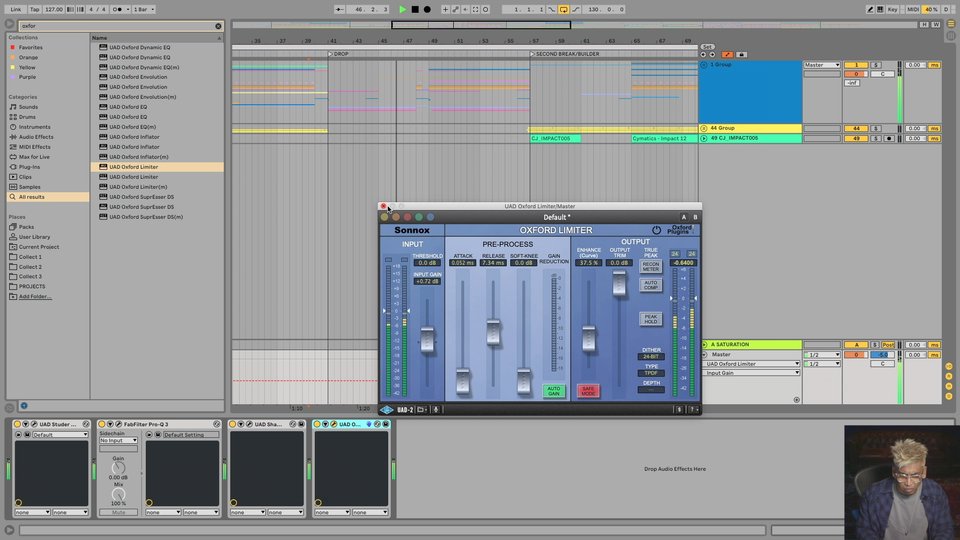Unfold the 44 Group track
The height and width of the screenshot is (540, 960).
pos(704,128)
